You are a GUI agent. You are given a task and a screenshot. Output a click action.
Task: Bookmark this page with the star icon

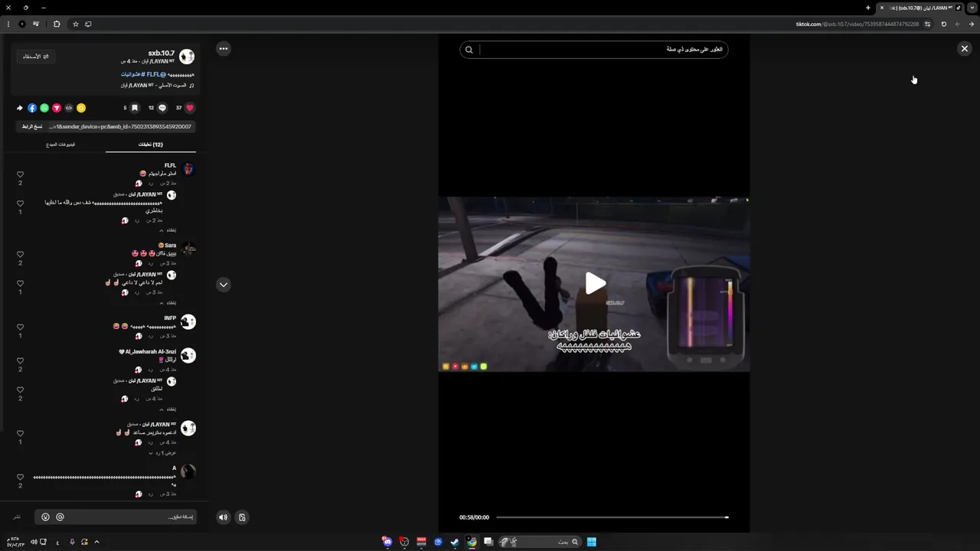[x=75, y=24]
